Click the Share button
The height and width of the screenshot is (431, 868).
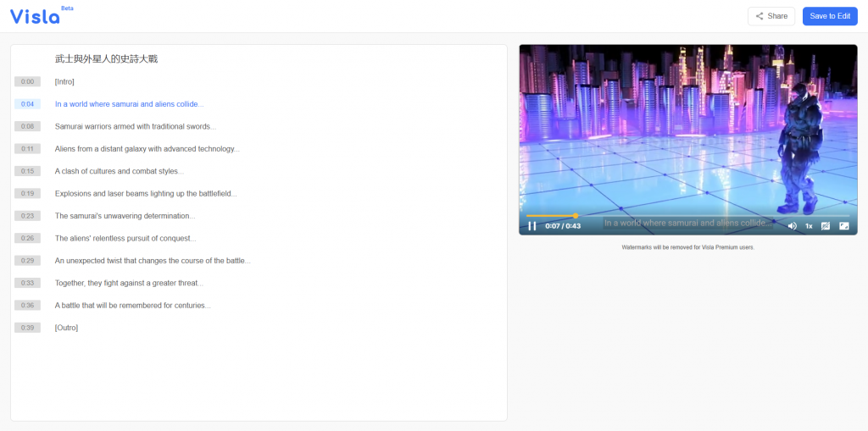point(771,16)
